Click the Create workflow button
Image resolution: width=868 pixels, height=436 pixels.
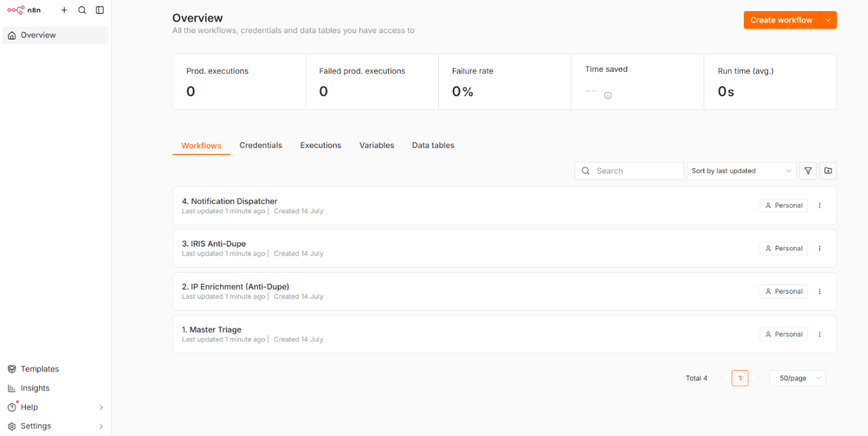pos(782,20)
